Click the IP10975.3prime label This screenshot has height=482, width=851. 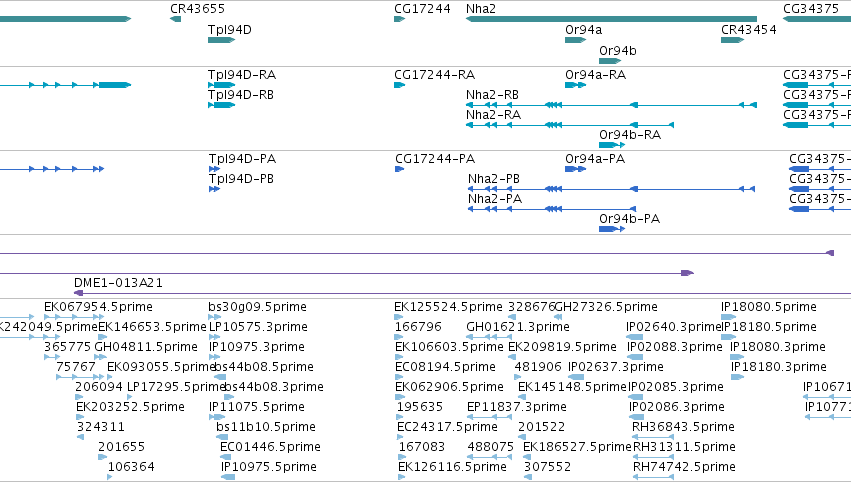(x=257, y=347)
